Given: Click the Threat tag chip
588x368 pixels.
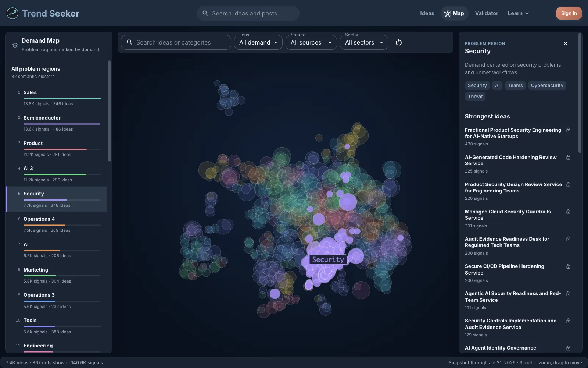Looking at the screenshot, I should click(475, 96).
